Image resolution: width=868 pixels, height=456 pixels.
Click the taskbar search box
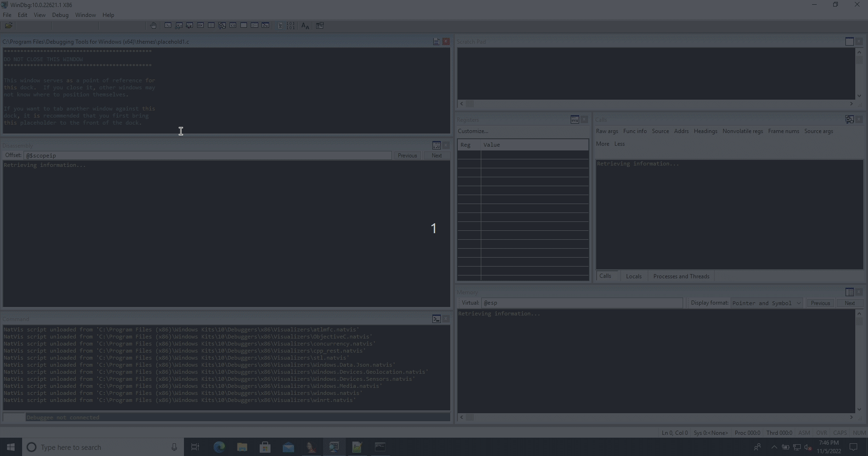(103, 447)
